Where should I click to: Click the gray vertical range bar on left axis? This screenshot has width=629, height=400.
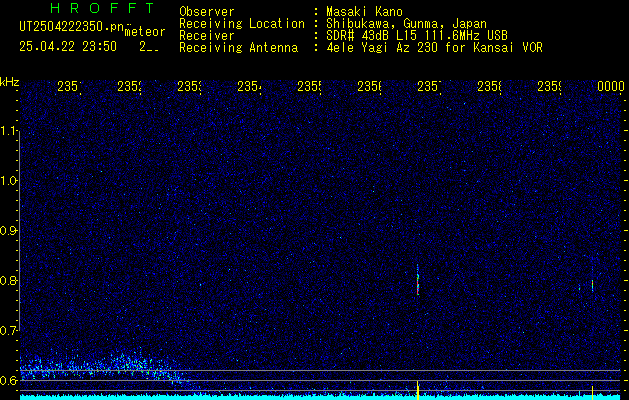(x=19, y=231)
